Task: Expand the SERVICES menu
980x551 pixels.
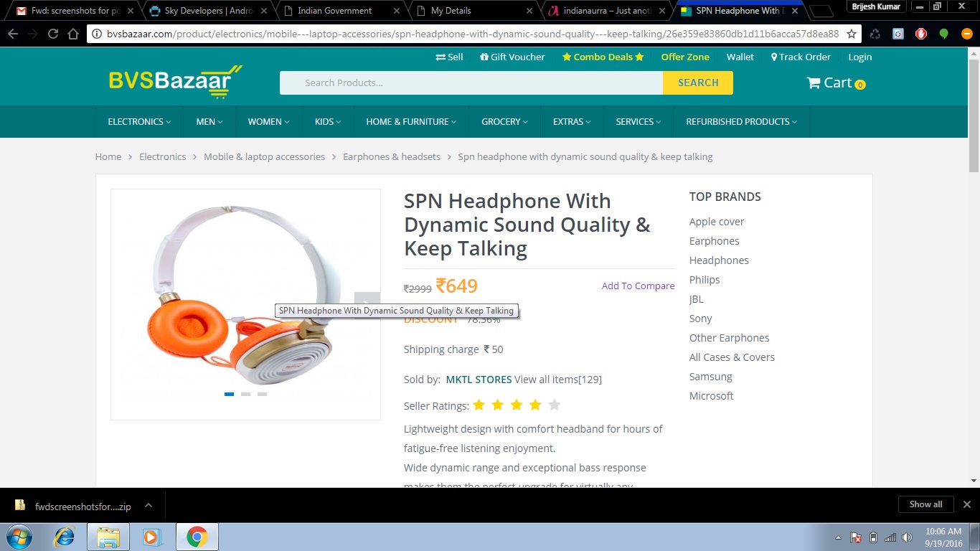Action: (x=639, y=122)
